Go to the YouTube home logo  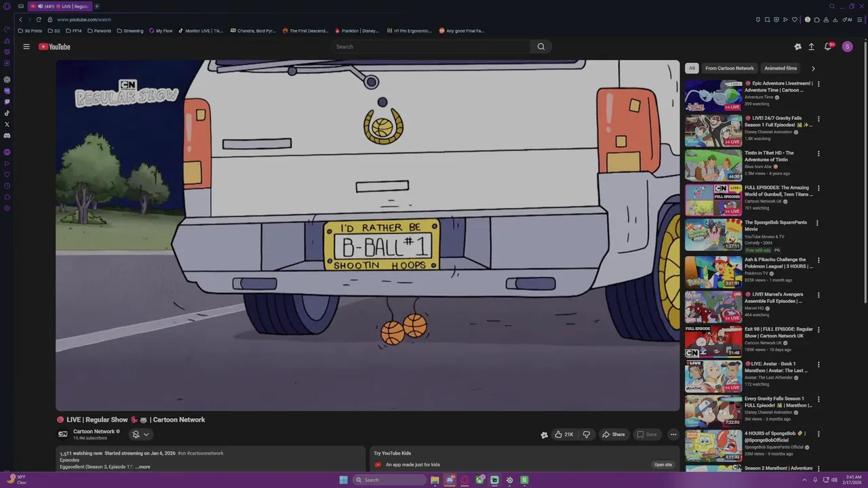click(54, 47)
